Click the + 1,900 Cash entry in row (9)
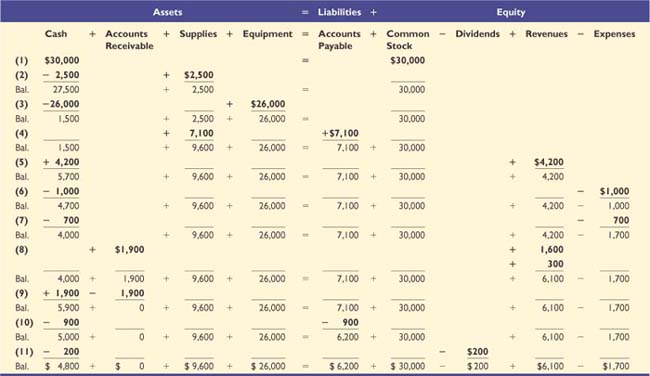 click(x=61, y=294)
